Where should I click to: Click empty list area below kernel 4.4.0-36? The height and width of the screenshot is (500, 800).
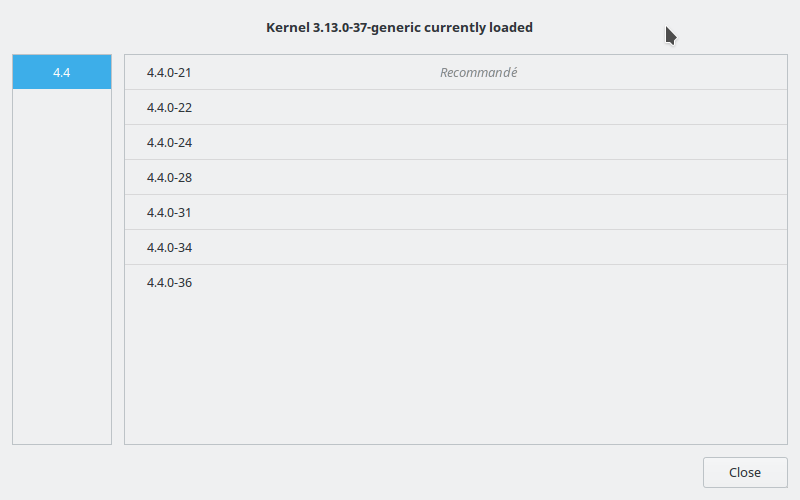(456, 371)
